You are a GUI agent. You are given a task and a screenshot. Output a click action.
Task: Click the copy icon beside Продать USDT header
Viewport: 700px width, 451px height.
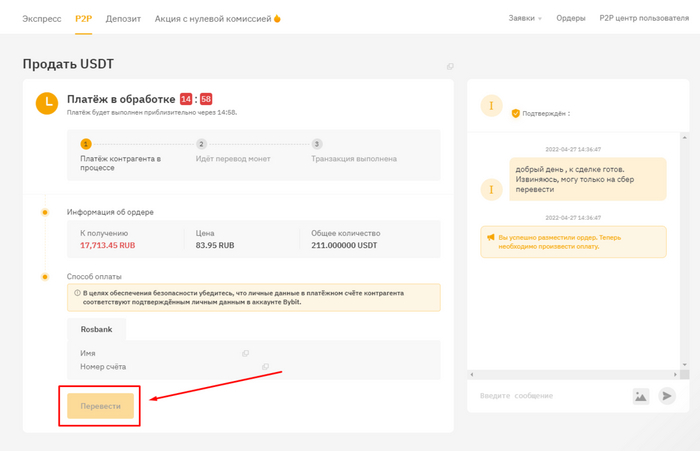coord(450,67)
